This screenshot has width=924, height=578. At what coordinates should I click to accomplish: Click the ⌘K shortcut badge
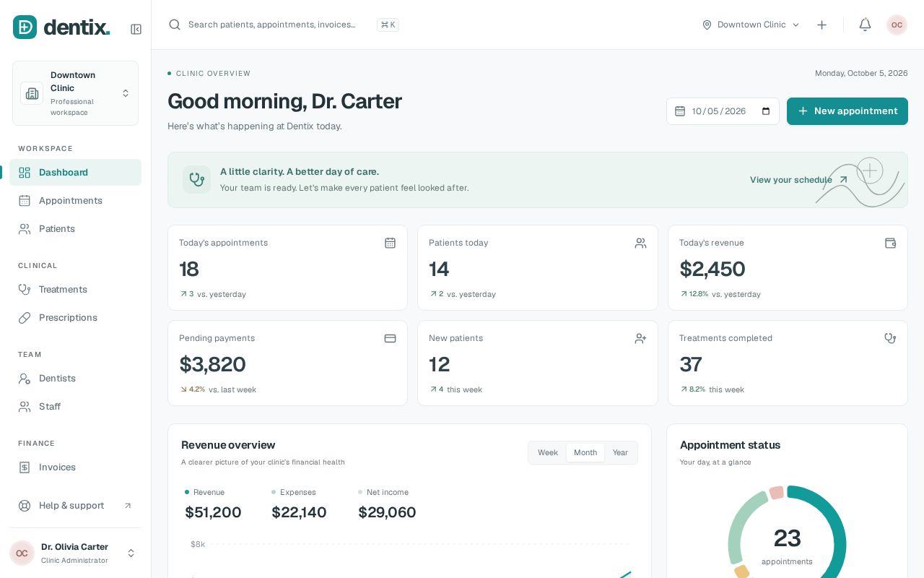(x=388, y=25)
